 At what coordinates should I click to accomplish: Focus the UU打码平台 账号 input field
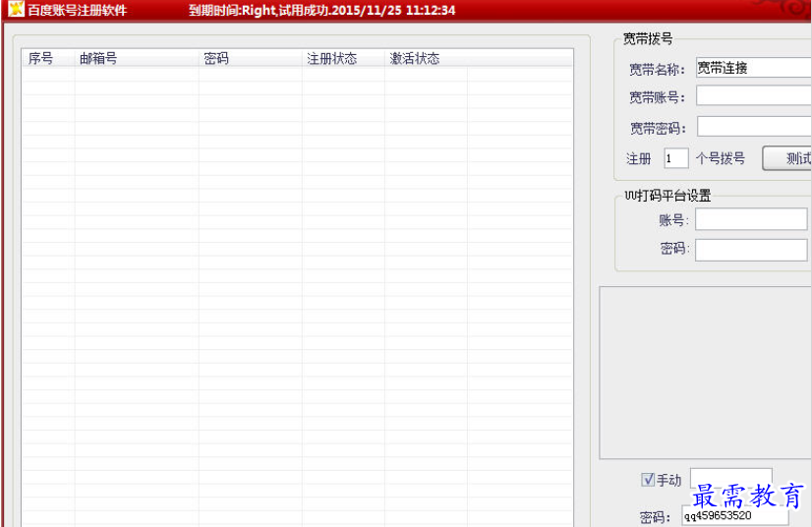(751, 219)
